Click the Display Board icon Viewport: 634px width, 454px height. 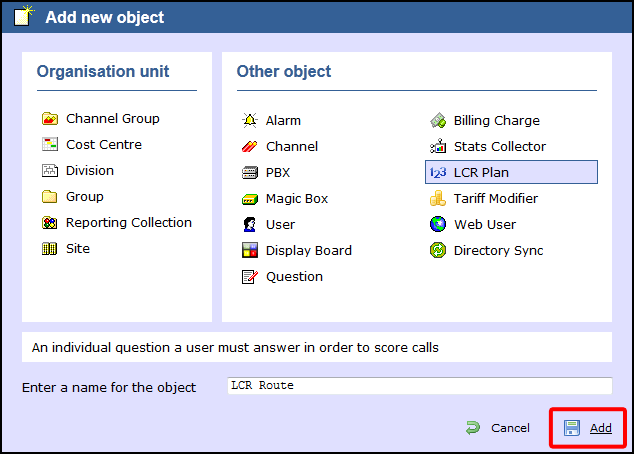point(250,251)
